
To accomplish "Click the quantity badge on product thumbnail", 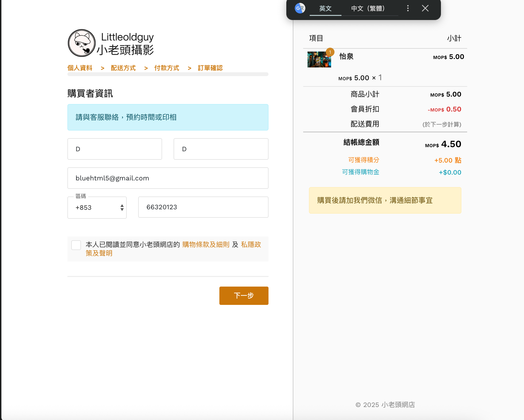I will click(x=330, y=52).
